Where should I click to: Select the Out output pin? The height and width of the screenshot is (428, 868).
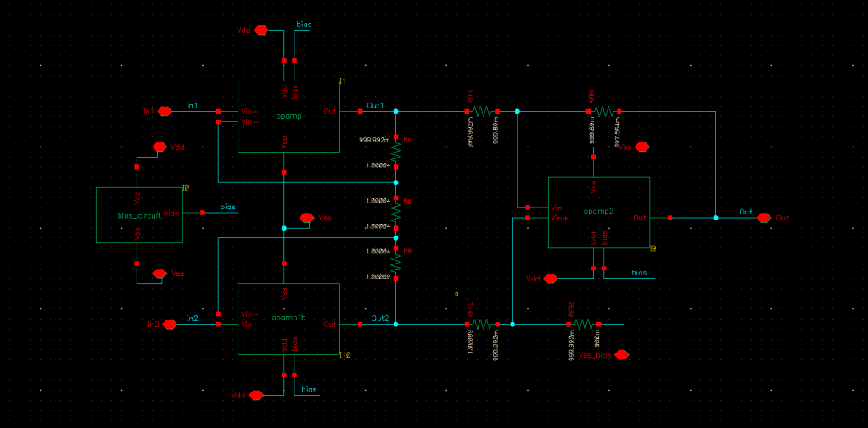764,218
